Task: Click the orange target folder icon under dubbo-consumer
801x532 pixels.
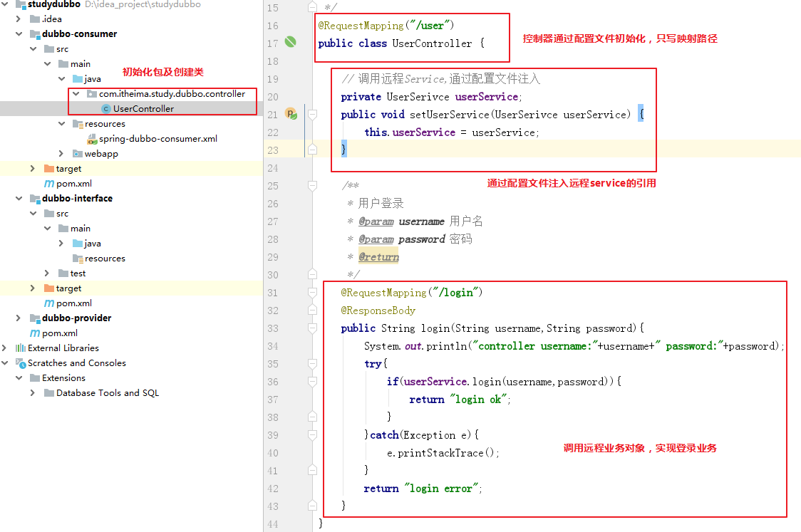Action: point(49,169)
